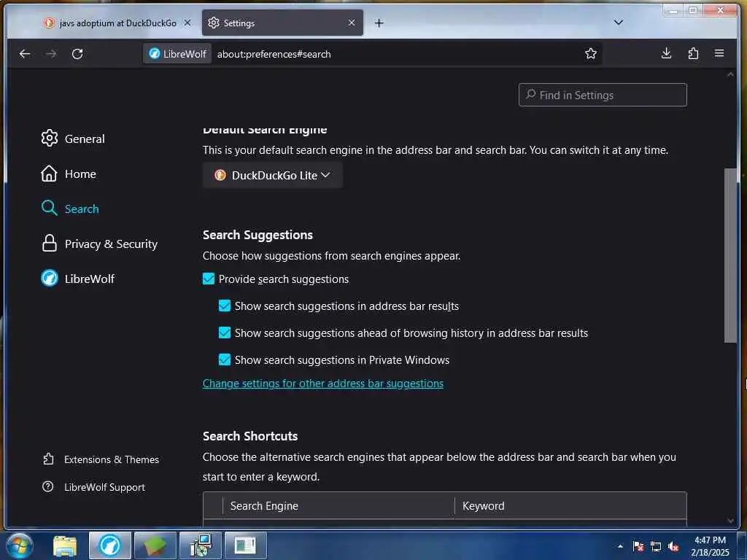Open the Extensions puzzle icon in toolbar
747x560 pixels.
[693, 53]
